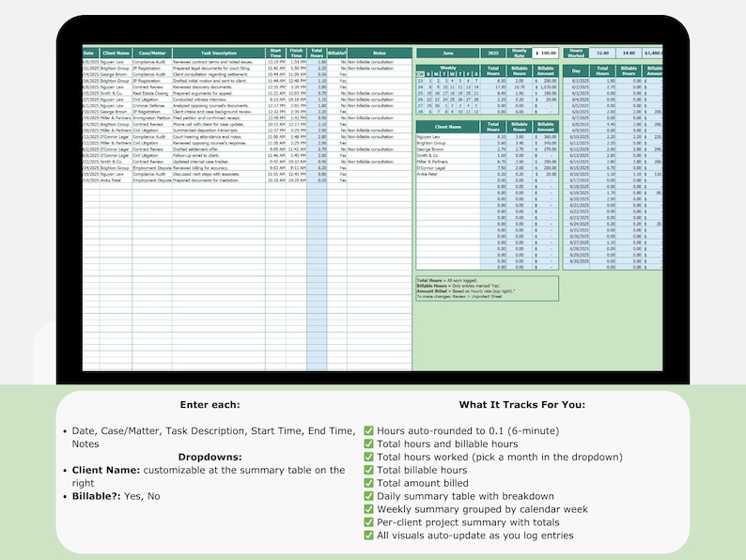Viewport: 746px width, 560px height.
Task: Click the notes box explaining Total Hours
Action: (488, 288)
